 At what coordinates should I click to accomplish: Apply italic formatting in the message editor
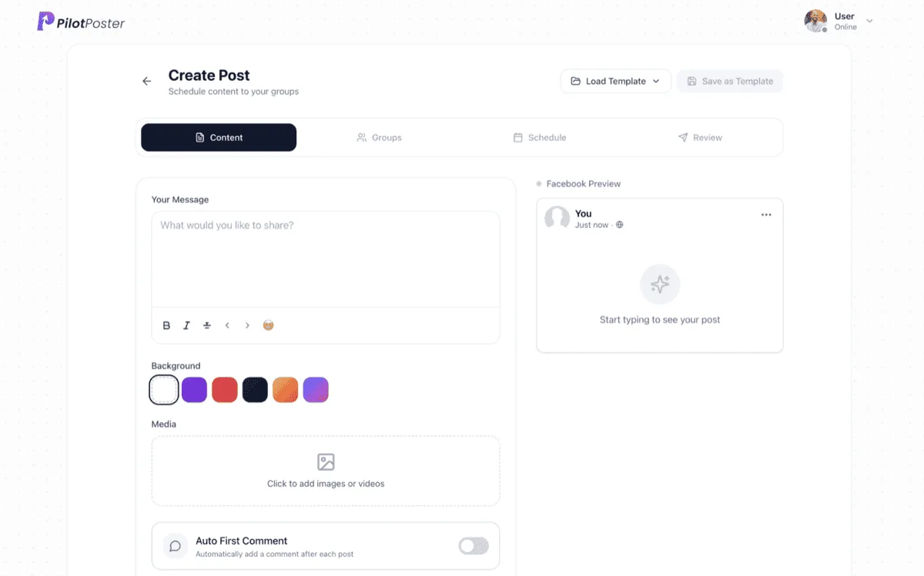tap(186, 326)
